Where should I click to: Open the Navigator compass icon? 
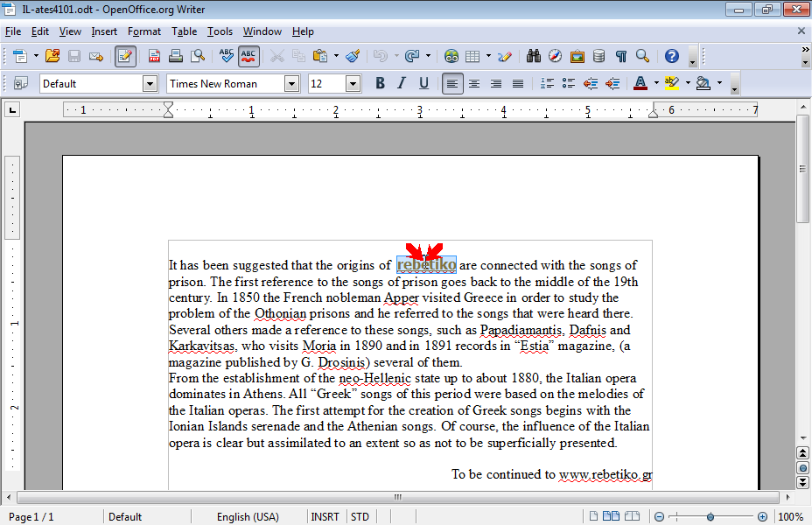pyautogui.click(x=555, y=56)
